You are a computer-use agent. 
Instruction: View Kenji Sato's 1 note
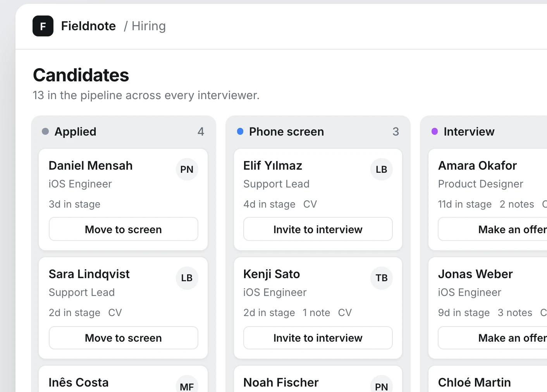click(x=317, y=313)
